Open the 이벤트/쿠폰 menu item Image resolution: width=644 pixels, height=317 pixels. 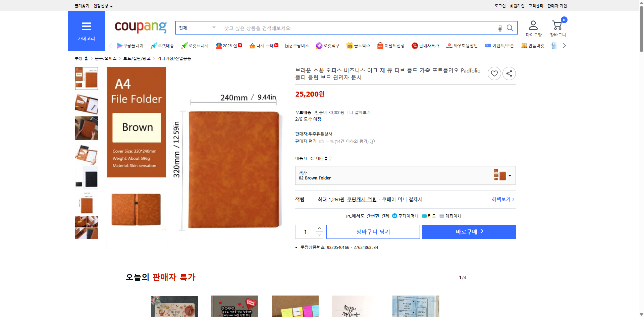coord(499,45)
